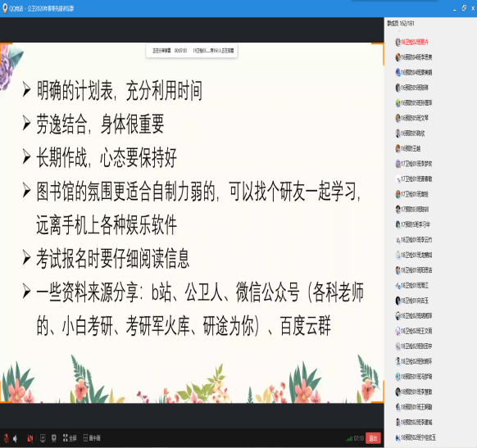Click the 07:10 call timer

[x=359, y=438]
